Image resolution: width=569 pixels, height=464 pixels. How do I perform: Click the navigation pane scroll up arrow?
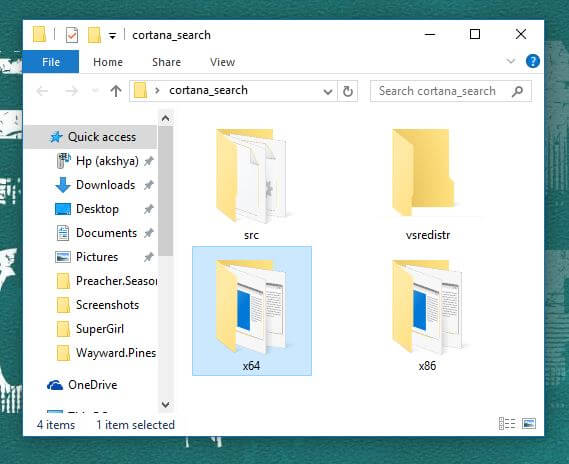(x=165, y=118)
